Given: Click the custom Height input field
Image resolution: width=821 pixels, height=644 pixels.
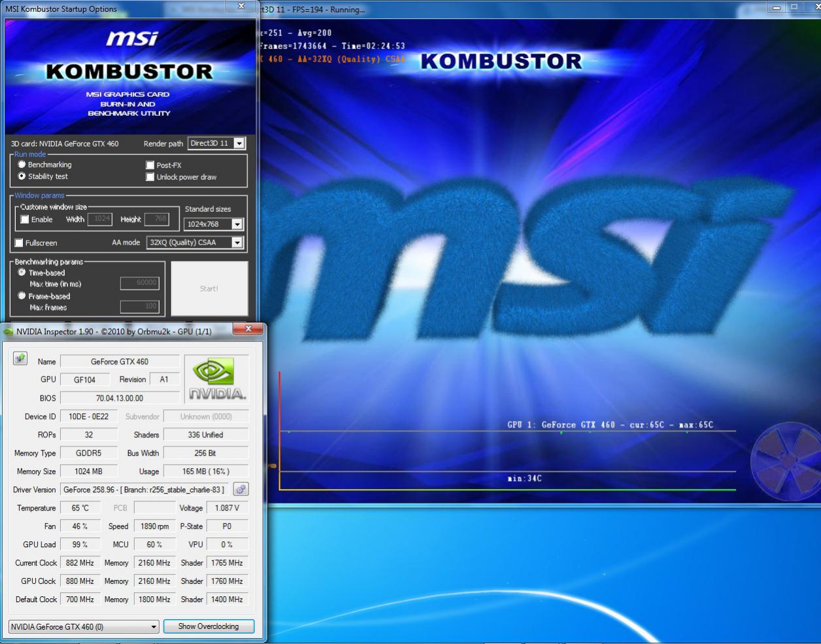Looking at the screenshot, I should [157, 219].
